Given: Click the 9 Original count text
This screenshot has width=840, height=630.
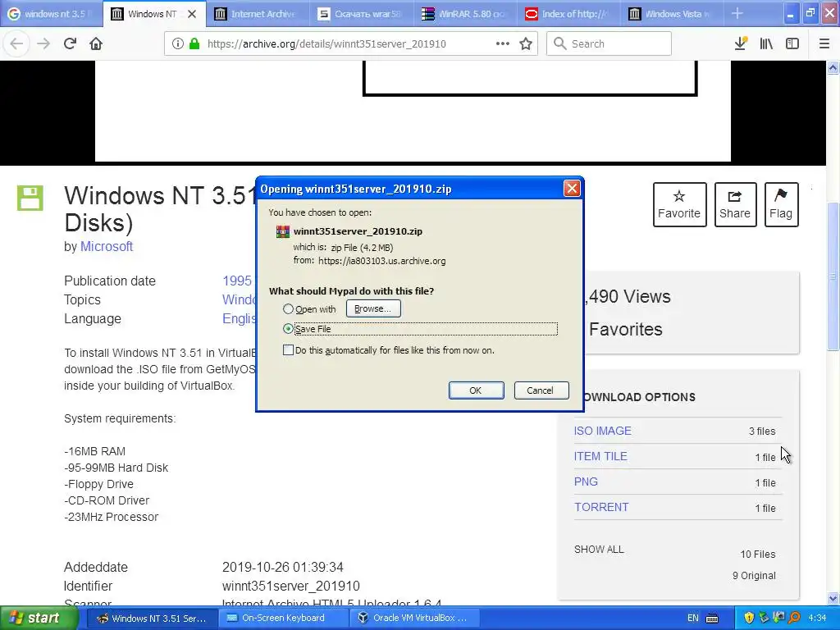Looking at the screenshot, I should pos(755,576).
